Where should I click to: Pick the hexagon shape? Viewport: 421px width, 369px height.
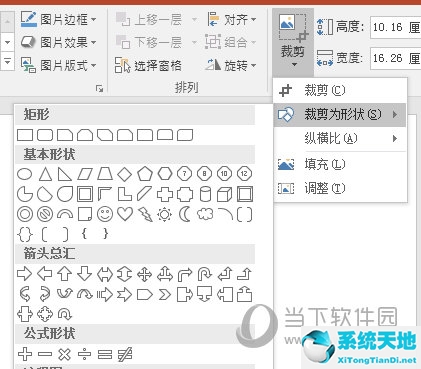click(x=165, y=174)
